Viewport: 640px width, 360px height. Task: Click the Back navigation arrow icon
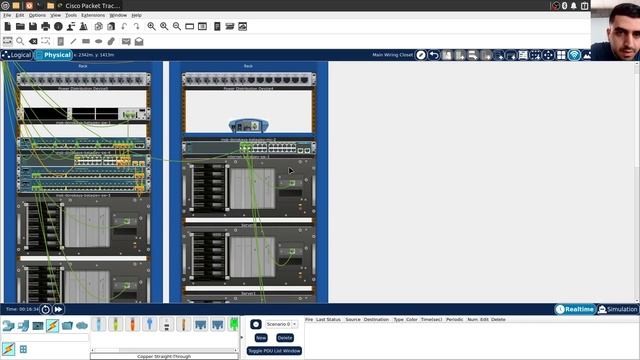point(433,55)
